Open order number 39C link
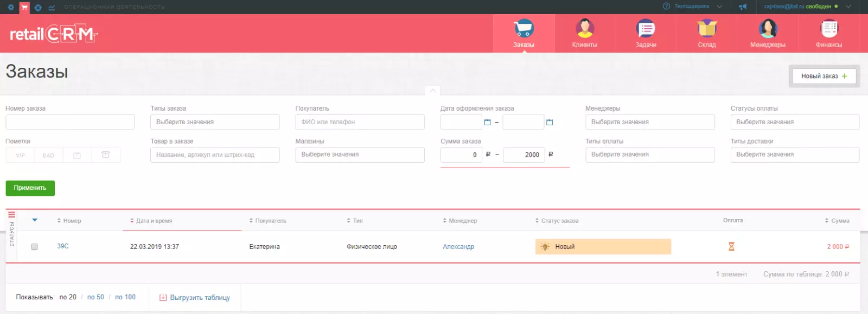 [63, 246]
